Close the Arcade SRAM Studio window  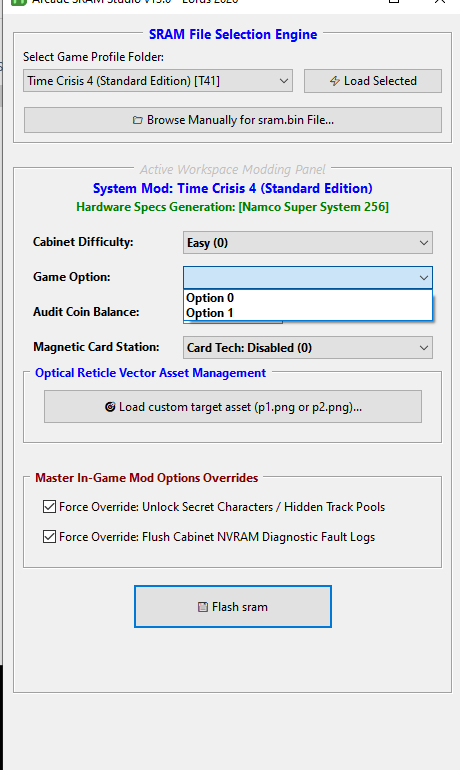[x=440, y=1]
